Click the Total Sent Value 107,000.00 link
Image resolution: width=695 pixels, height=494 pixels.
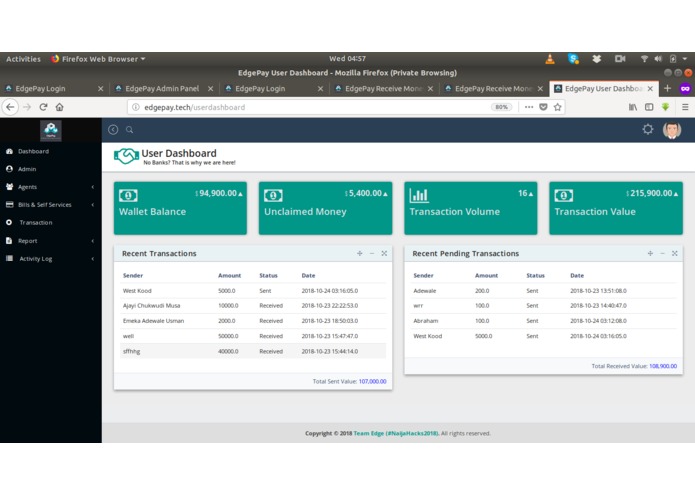click(372, 381)
